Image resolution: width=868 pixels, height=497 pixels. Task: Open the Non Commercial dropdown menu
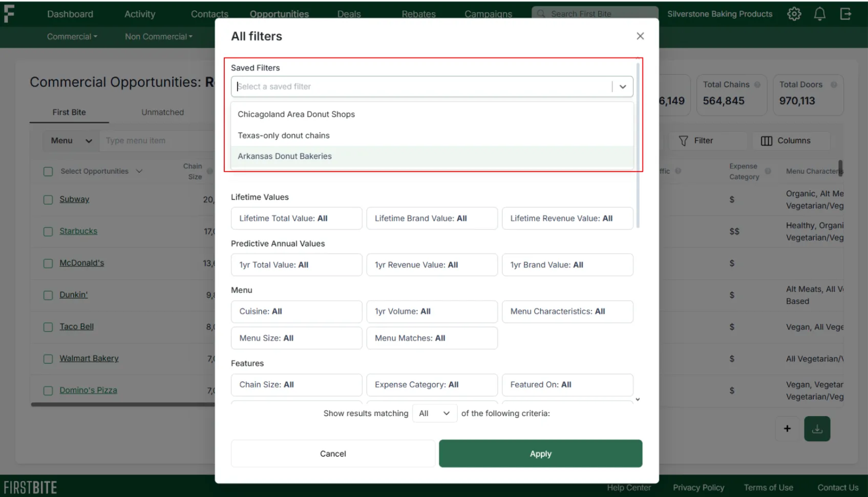(x=159, y=36)
